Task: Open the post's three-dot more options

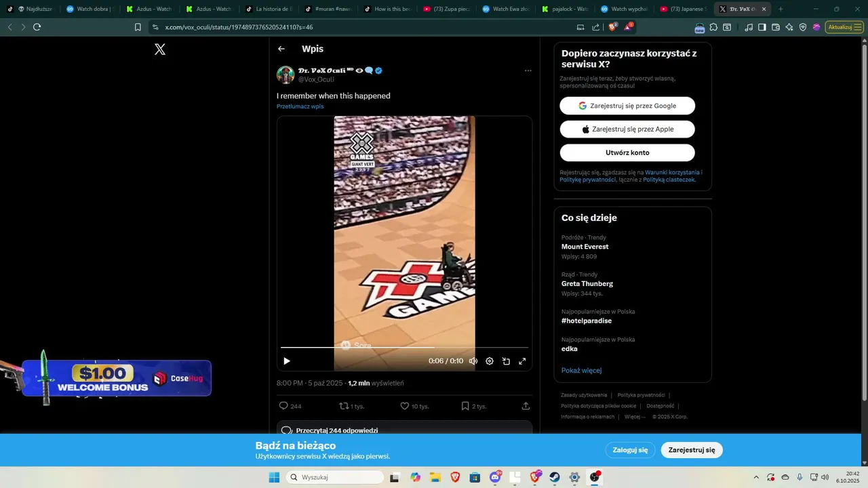Action: [x=528, y=70]
